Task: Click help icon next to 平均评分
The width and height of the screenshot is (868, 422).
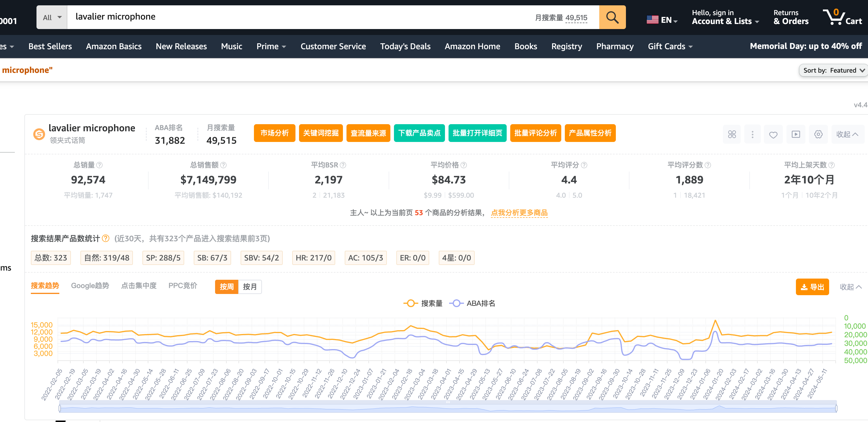Action: coord(584,165)
